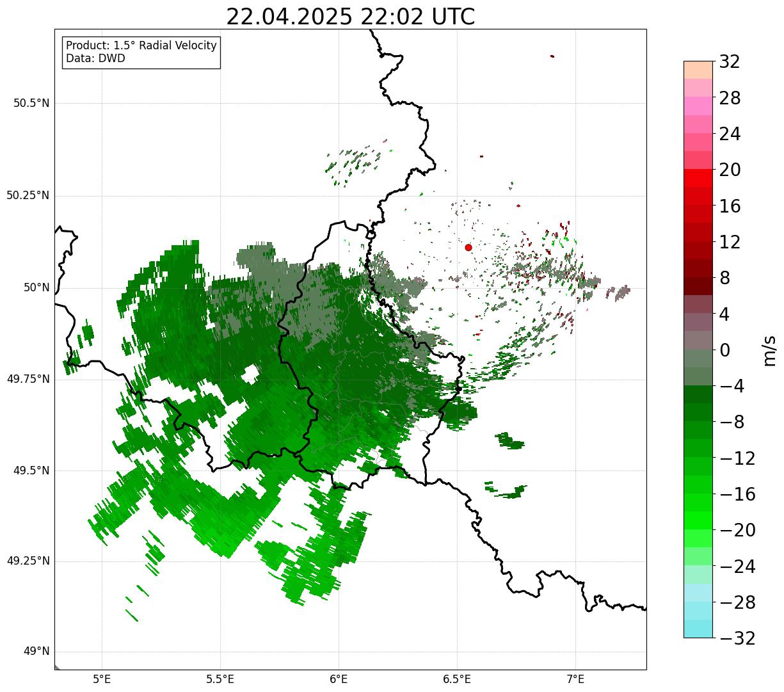Click the colorbar tick label '32'
Screen dimensions: 784x692
click(730, 62)
